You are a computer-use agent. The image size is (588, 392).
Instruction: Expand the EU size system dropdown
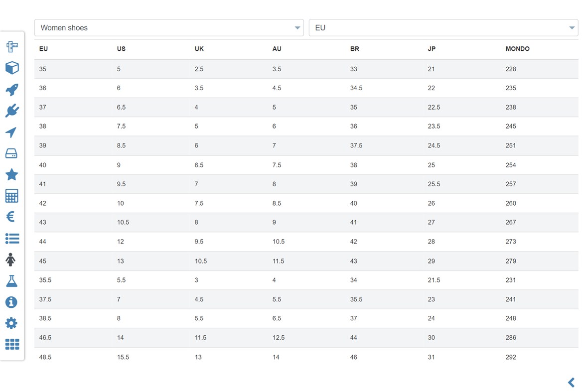point(443,28)
